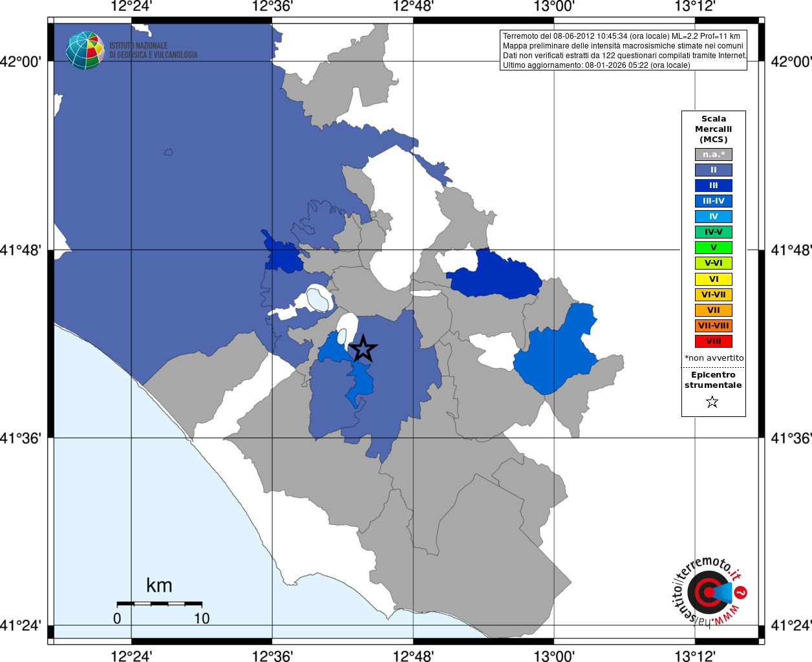
Task: Click the Istituto Nazionale di Geofisica title text
Action: click(x=153, y=50)
